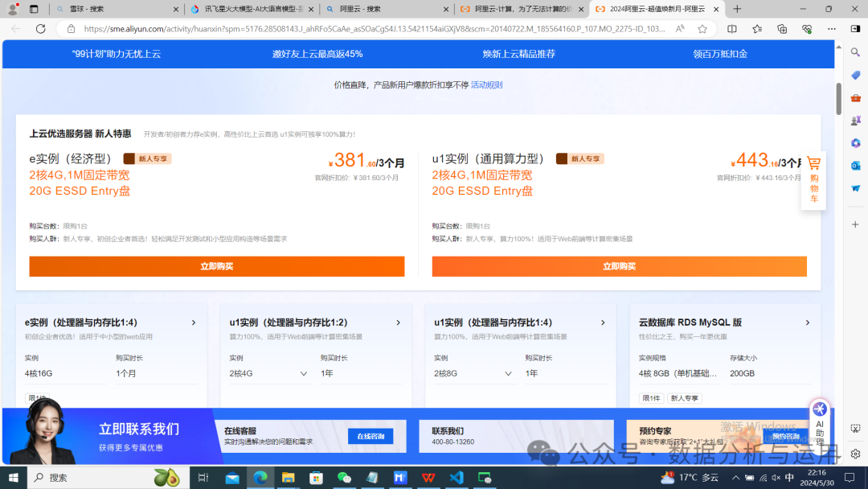This screenshot has height=489, width=868.
Task: Reload the current page
Action: tap(40, 29)
